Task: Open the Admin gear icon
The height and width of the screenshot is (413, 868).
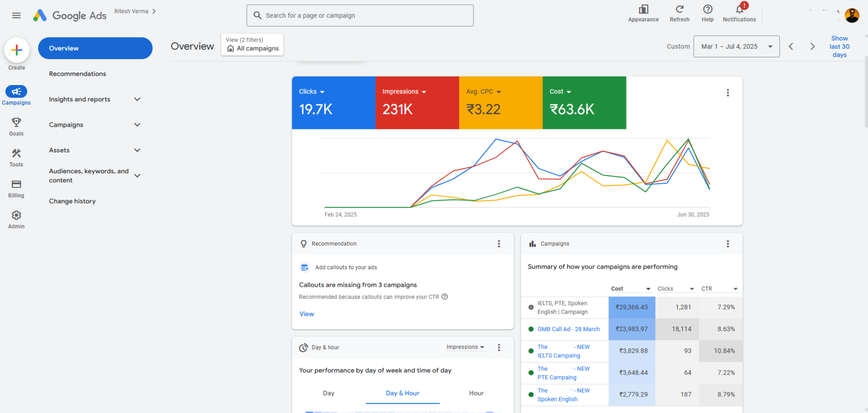Action: point(16,219)
